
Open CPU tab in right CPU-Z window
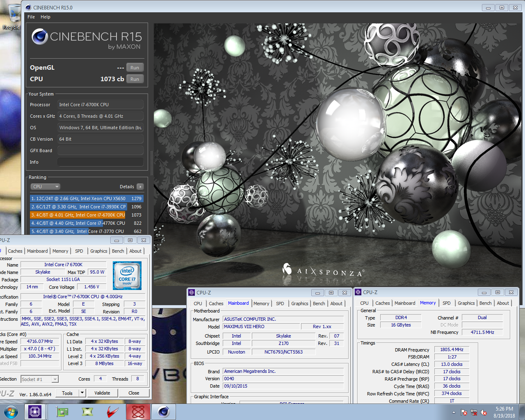point(365,303)
